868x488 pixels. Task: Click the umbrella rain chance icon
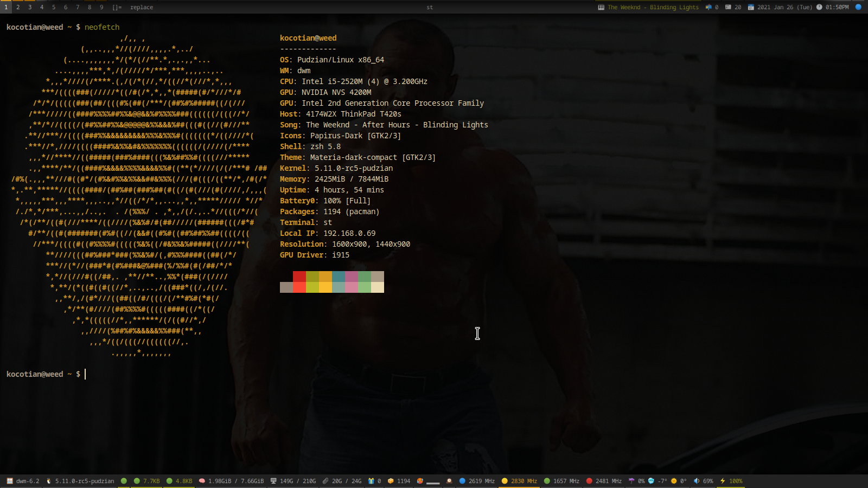pyautogui.click(x=631, y=481)
